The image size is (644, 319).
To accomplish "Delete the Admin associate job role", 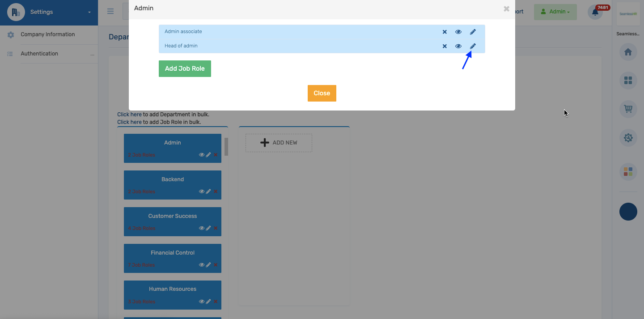I will 445,31.
